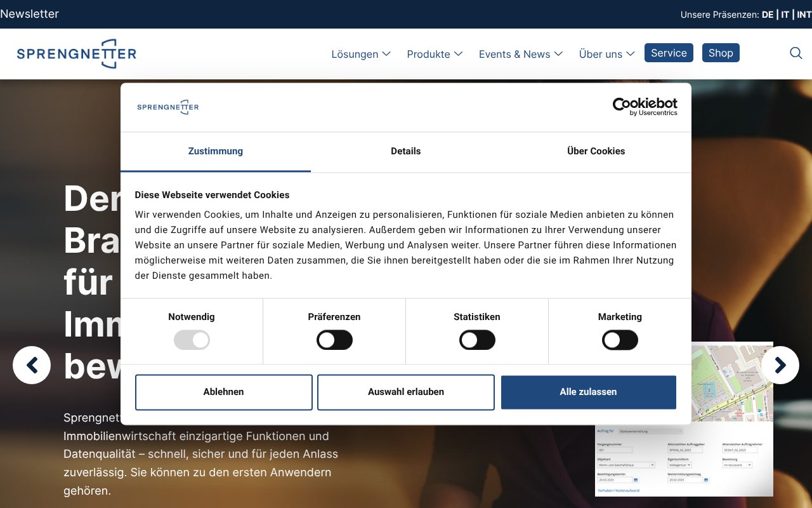Enable the Statistiken cookie toggle

click(x=477, y=340)
